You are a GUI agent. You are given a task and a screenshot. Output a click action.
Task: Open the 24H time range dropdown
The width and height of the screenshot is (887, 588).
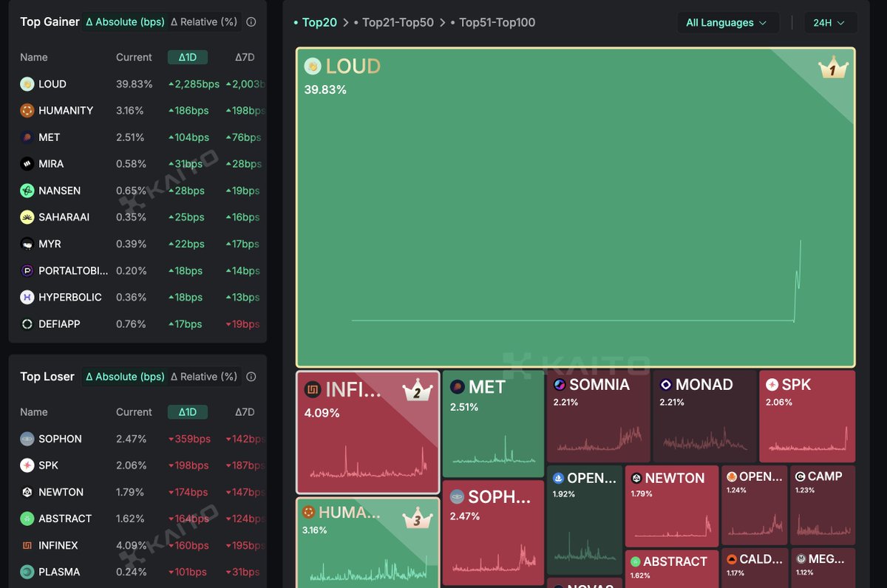830,23
